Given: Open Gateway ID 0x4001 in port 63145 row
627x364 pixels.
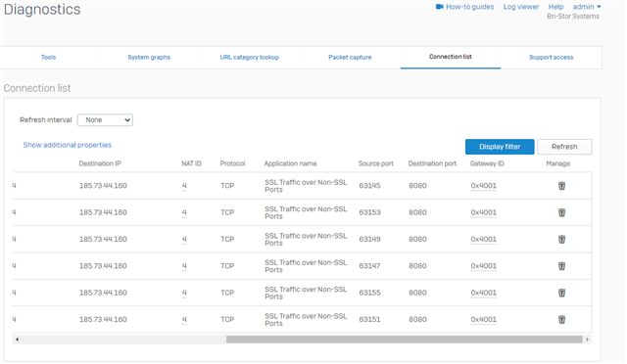Looking at the screenshot, I should click(483, 186).
